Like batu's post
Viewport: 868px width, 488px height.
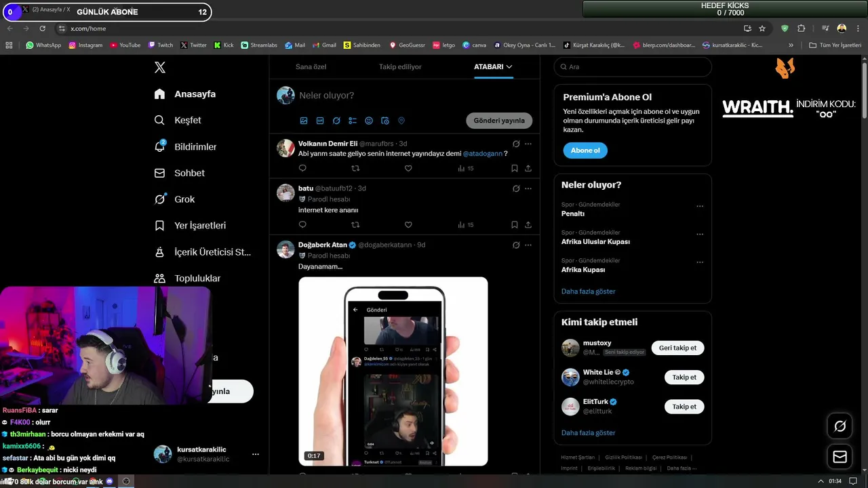coord(408,225)
